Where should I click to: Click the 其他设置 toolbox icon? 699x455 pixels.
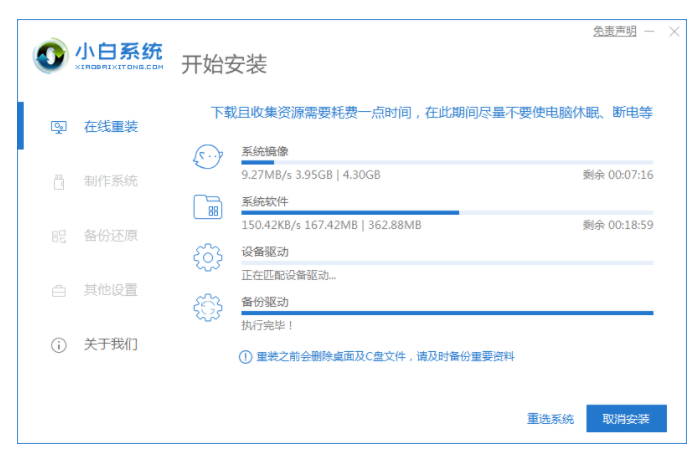(x=58, y=291)
